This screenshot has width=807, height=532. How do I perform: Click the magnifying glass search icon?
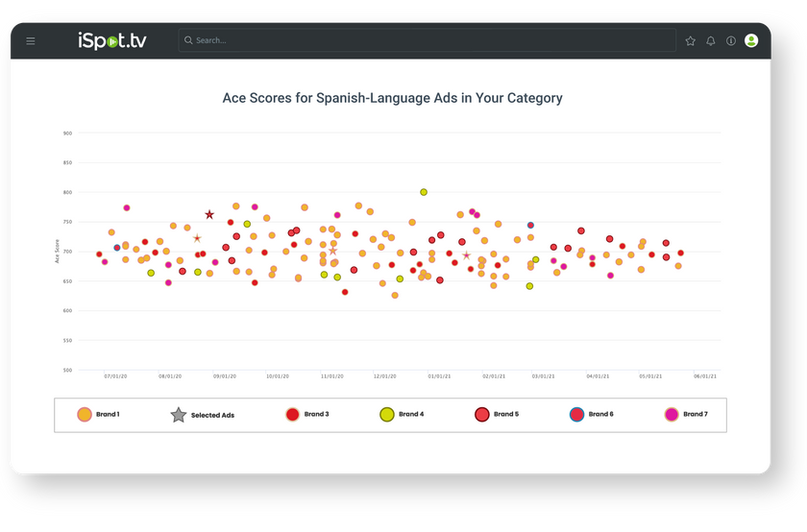click(x=187, y=40)
